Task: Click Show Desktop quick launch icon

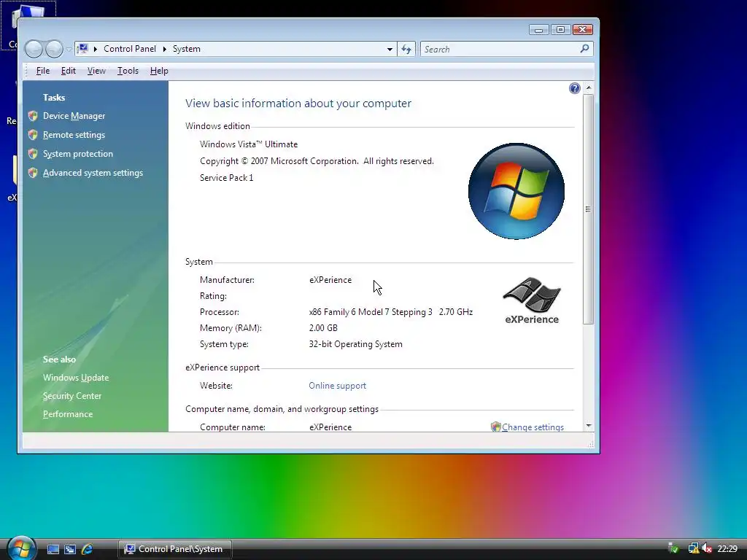Action: pyautogui.click(x=53, y=550)
